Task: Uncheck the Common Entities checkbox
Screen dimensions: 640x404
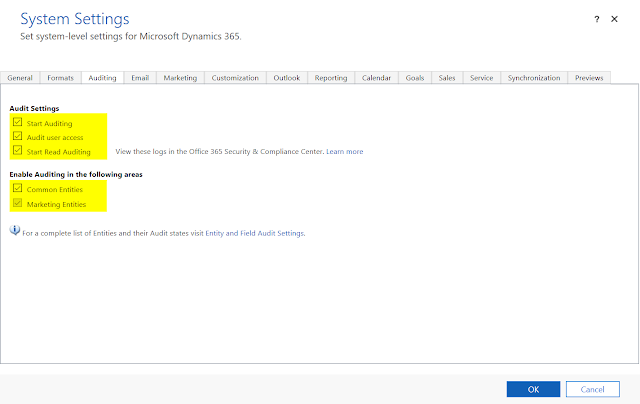Action: click(x=18, y=188)
